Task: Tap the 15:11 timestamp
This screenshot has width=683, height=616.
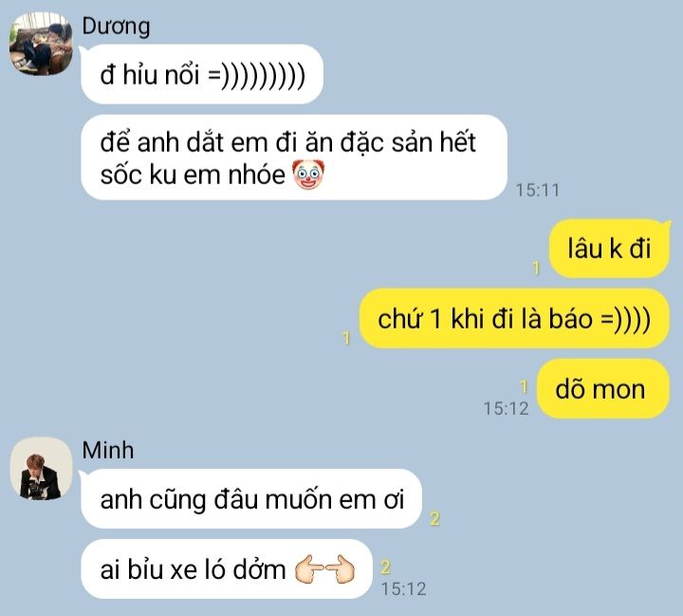Action: click(538, 190)
